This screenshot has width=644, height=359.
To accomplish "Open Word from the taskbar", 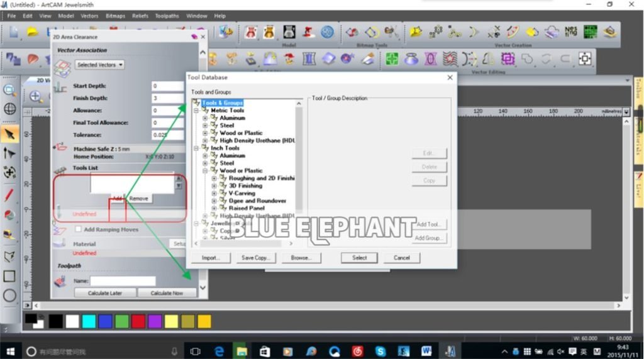I will tap(426, 351).
